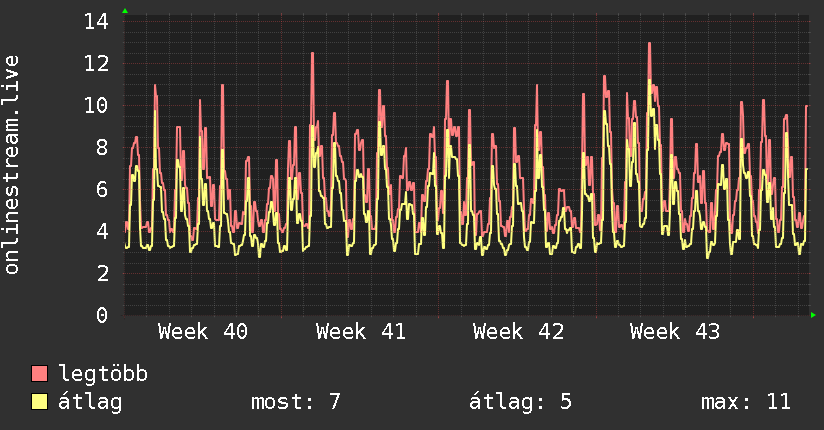Click the Week 43 axis label
Viewport: 824px width, 430px height.
click(x=675, y=332)
